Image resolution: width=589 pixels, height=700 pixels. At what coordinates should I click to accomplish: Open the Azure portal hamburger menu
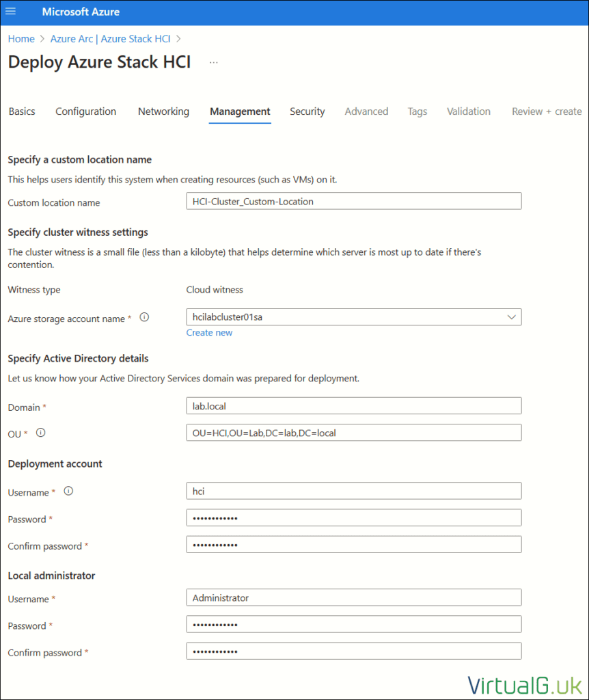pyautogui.click(x=11, y=12)
